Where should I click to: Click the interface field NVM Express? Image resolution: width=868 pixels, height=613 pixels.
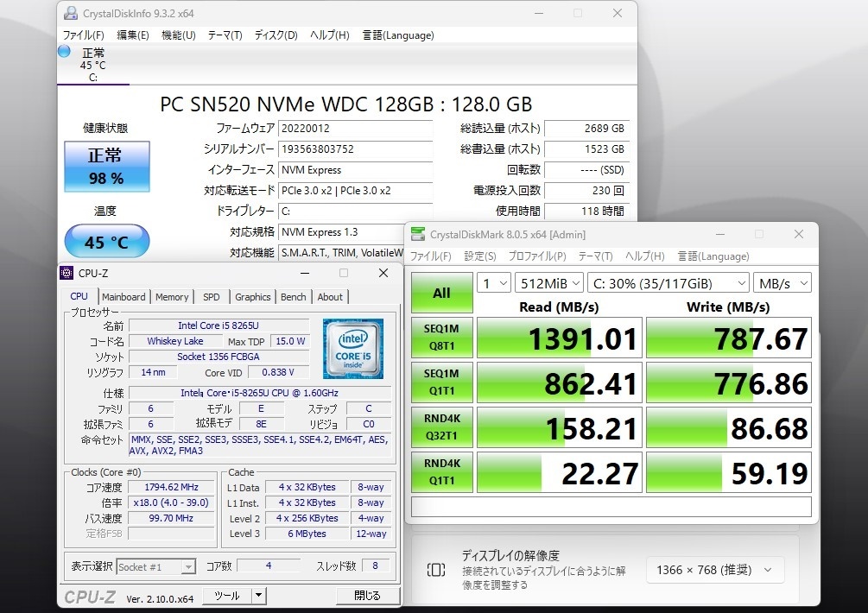click(355, 170)
